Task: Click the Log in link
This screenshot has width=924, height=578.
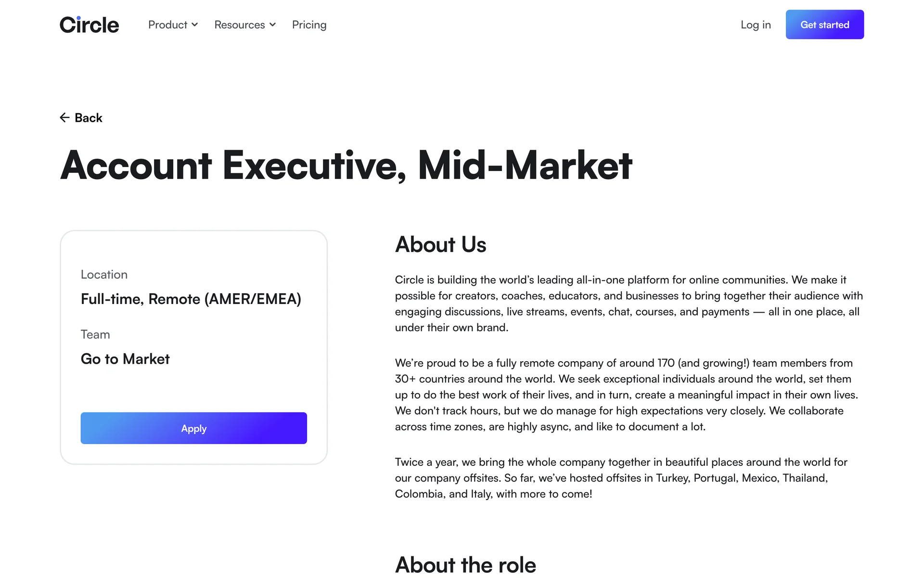Action: pyautogui.click(x=756, y=25)
